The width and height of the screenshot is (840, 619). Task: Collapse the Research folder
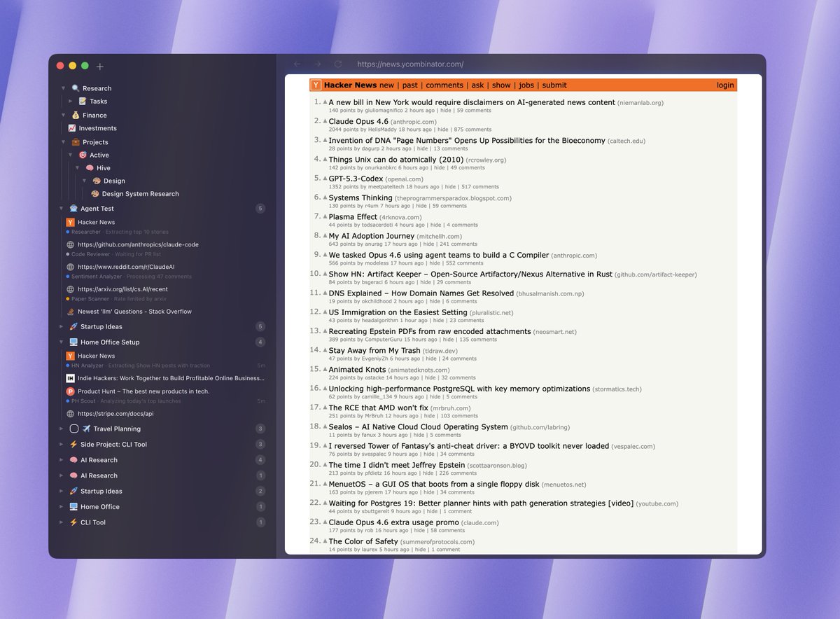click(x=63, y=88)
